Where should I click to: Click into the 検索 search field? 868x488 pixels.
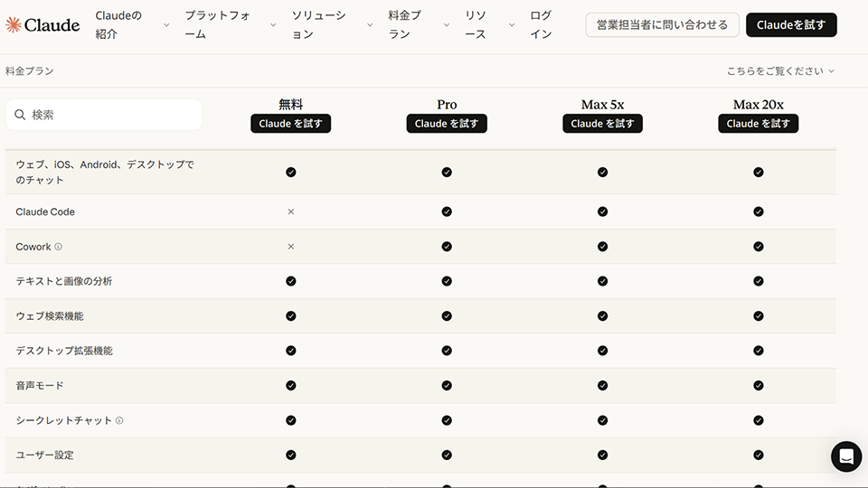(x=104, y=115)
